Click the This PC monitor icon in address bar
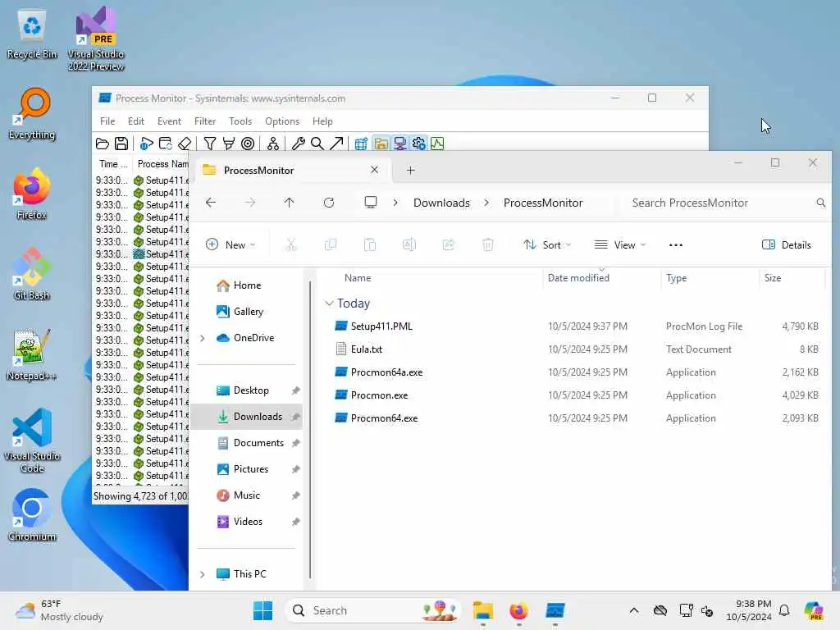 tap(371, 203)
